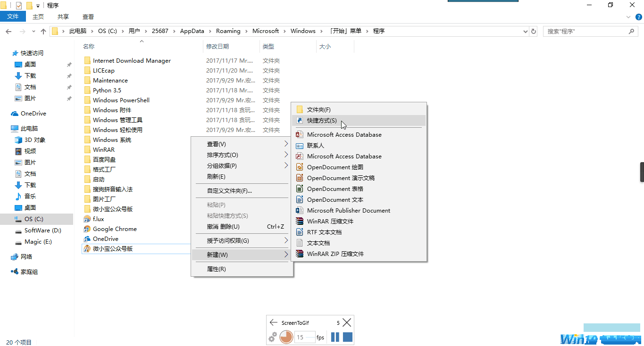644x346 pixels.
Task: Click the back navigation arrow in Explorer
Action: [x=8, y=32]
